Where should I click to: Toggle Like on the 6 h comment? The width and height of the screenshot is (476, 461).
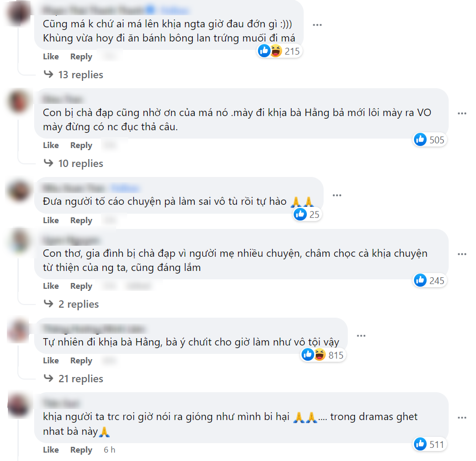click(x=51, y=450)
